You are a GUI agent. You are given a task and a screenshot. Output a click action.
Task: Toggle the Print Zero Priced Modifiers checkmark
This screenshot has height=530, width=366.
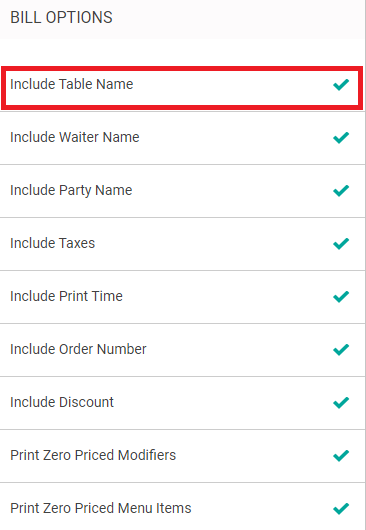pos(341,455)
